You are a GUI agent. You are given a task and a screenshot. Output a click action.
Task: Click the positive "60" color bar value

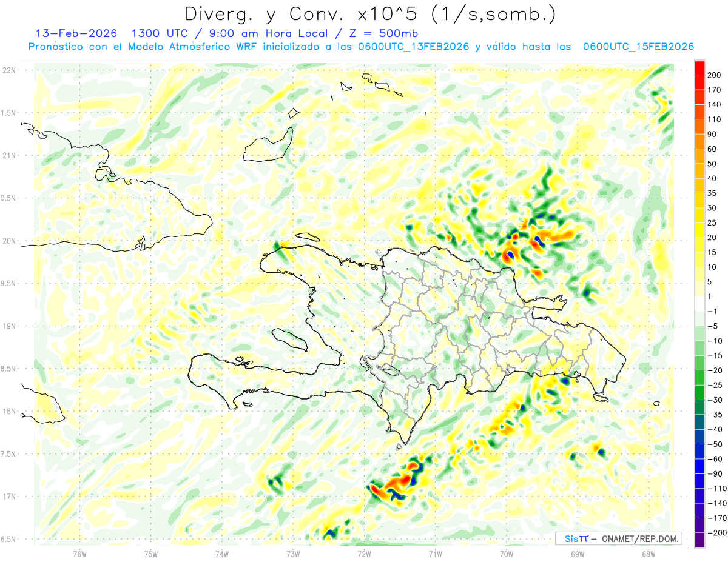[713, 149]
